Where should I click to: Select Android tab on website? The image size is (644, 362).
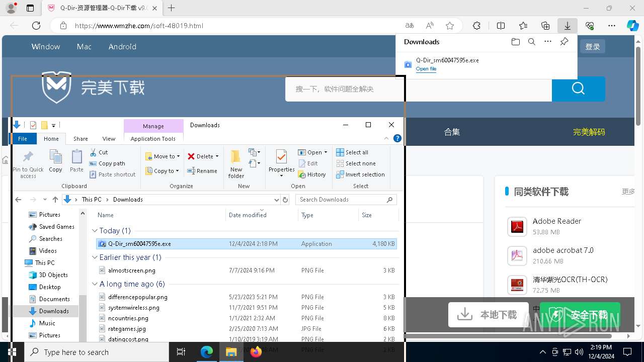tap(122, 46)
